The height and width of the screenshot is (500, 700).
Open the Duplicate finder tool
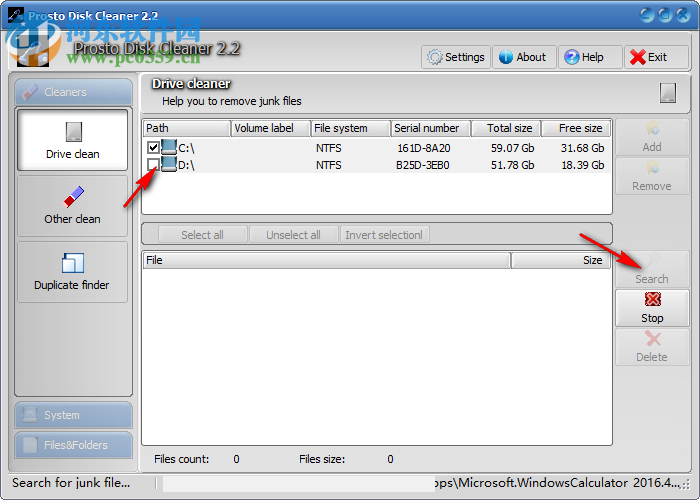point(73,272)
